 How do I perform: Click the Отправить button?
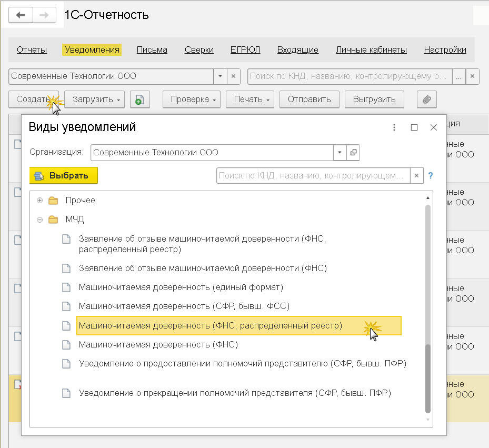[310, 99]
